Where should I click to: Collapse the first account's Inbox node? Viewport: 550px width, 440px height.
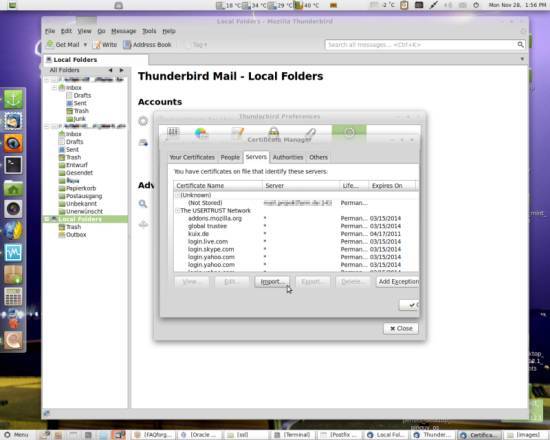[x=54, y=87]
